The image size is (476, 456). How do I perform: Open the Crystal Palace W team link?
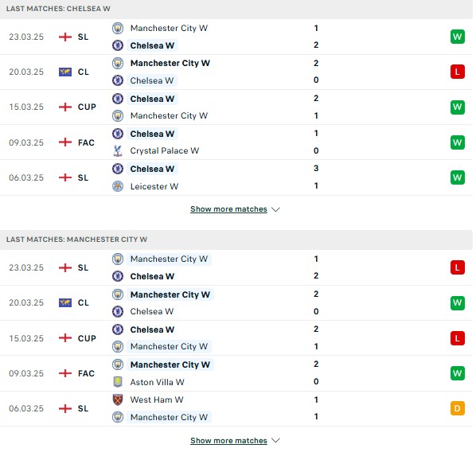[165, 151]
